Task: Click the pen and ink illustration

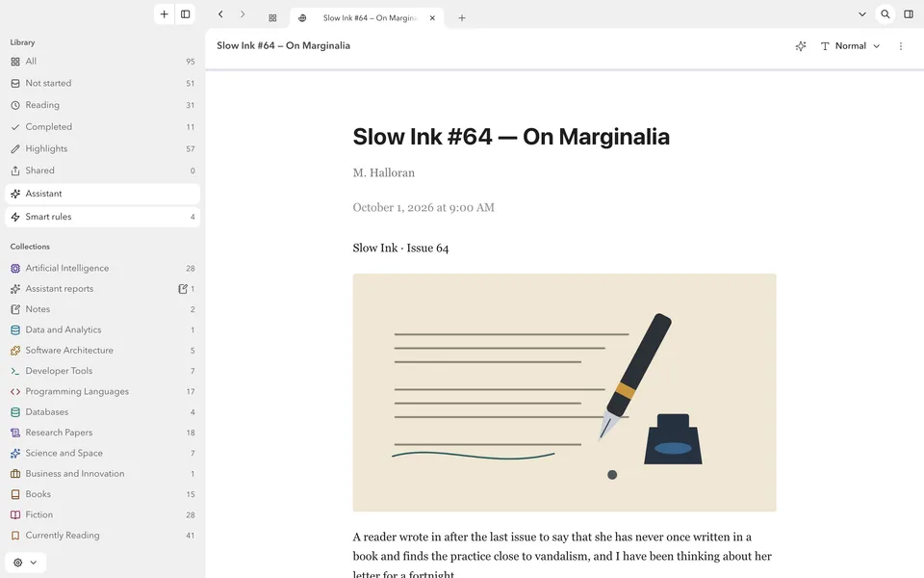Action: (565, 393)
